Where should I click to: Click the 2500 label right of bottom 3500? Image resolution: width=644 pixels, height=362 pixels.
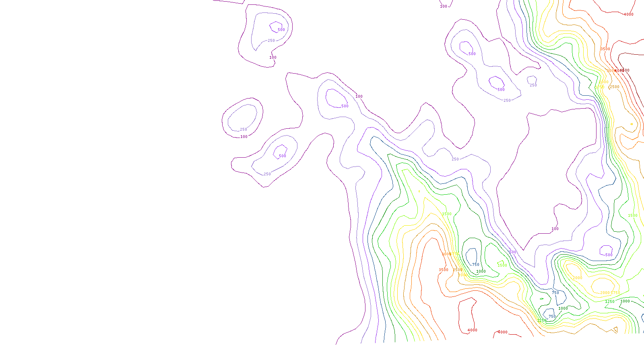click(x=457, y=270)
